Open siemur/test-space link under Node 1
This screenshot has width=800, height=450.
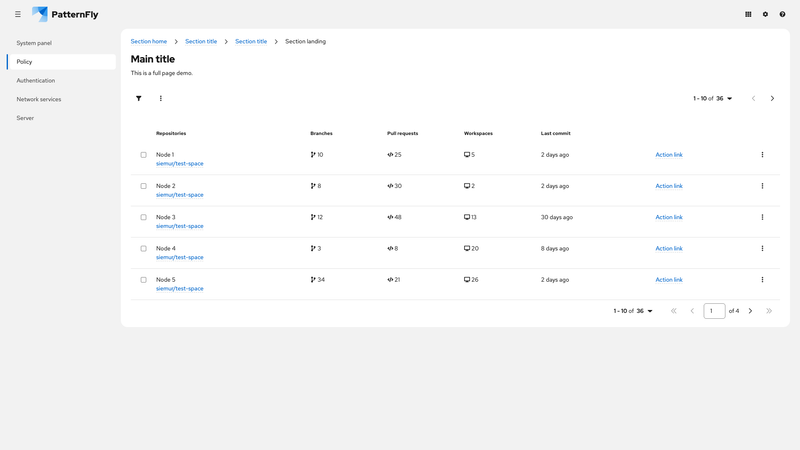point(180,163)
